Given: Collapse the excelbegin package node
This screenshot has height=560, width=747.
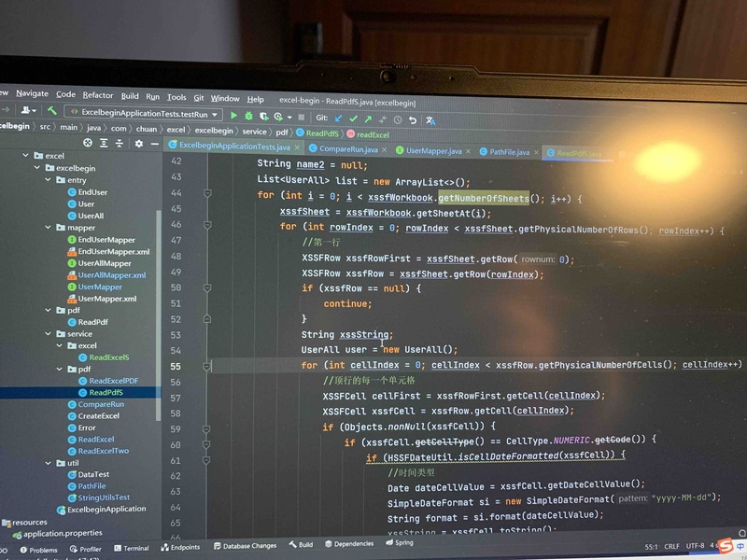Looking at the screenshot, I should tap(36, 168).
